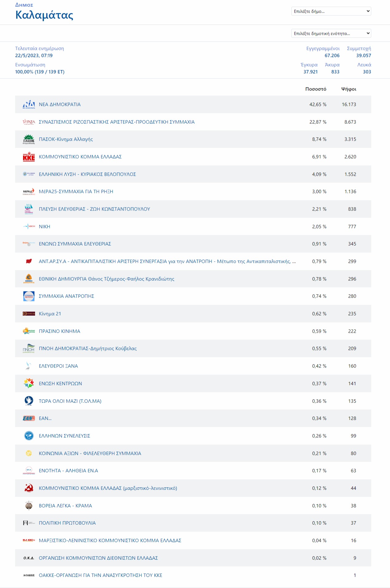Click the red KKE logo
The image size is (390, 588).
(29, 157)
